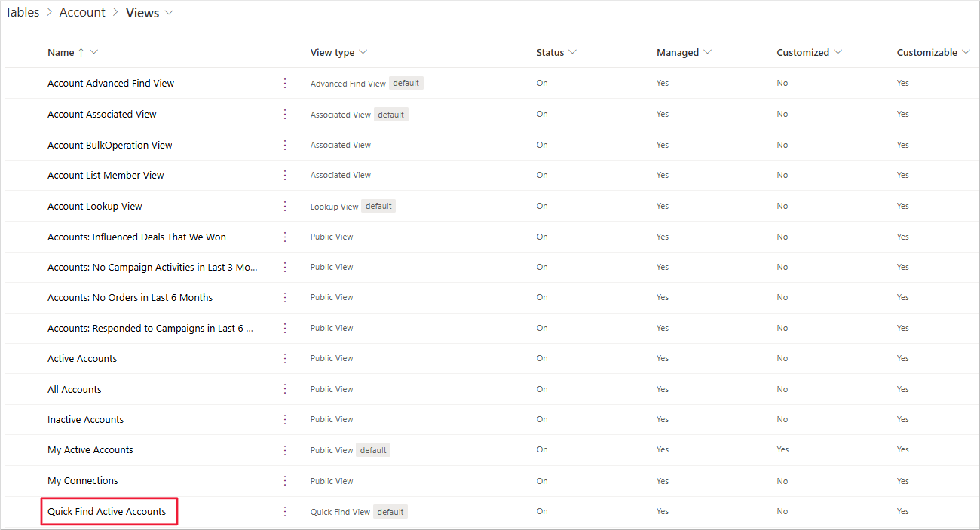Expand the Views breadcrumb dropdown chevron
This screenshot has height=530, width=980.
[x=169, y=13]
